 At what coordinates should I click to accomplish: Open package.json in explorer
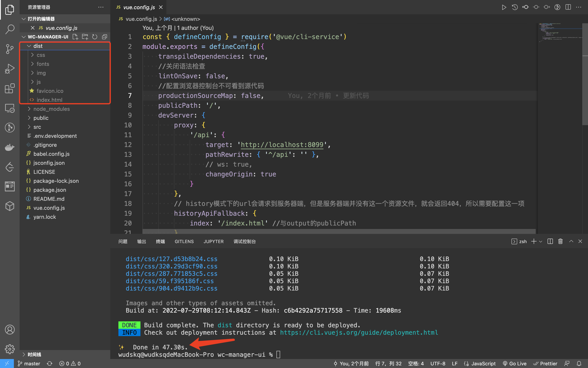65,190
